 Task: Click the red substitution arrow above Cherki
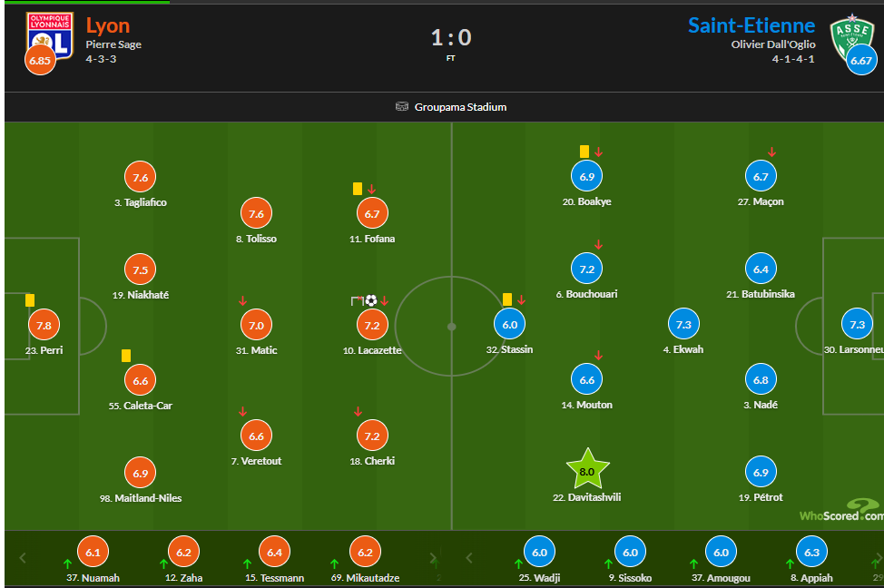click(x=358, y=411)
